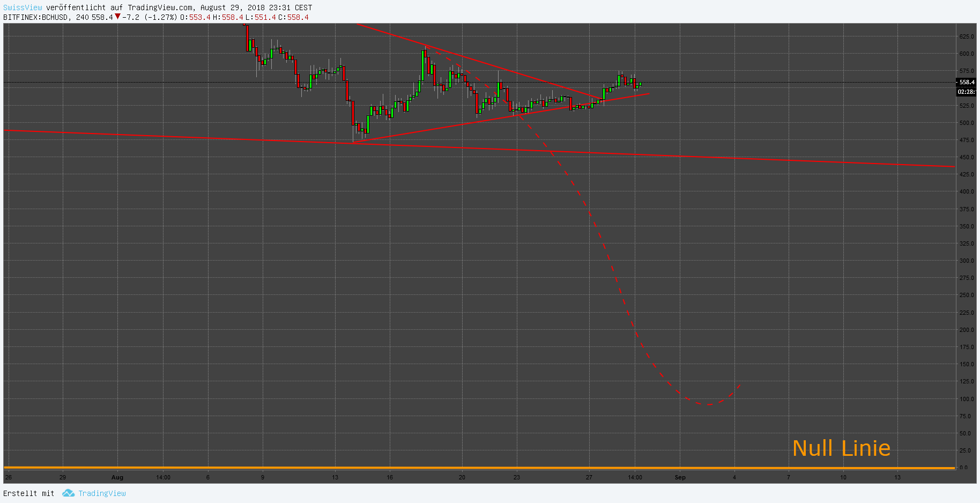
Task: Open the SwissView profile link
Action: 23,8
